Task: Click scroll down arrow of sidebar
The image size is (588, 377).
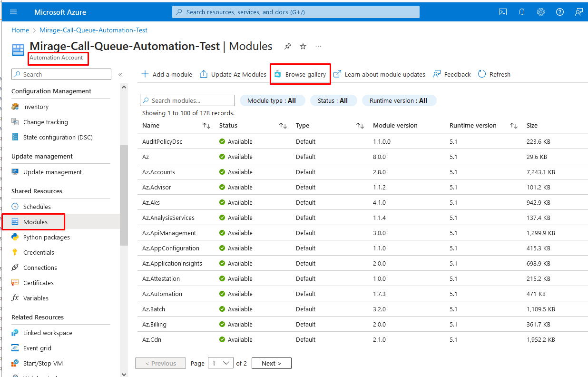Action: point(124,374)
